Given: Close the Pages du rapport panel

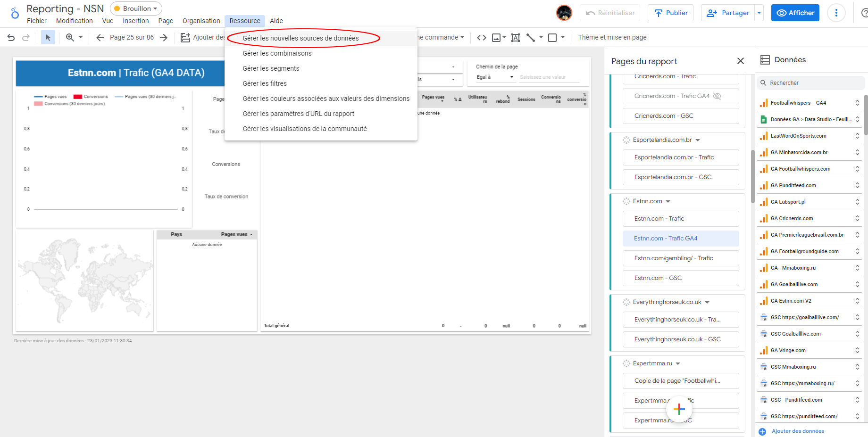Looking at the screenshot, I should click(x=740, y=61).
